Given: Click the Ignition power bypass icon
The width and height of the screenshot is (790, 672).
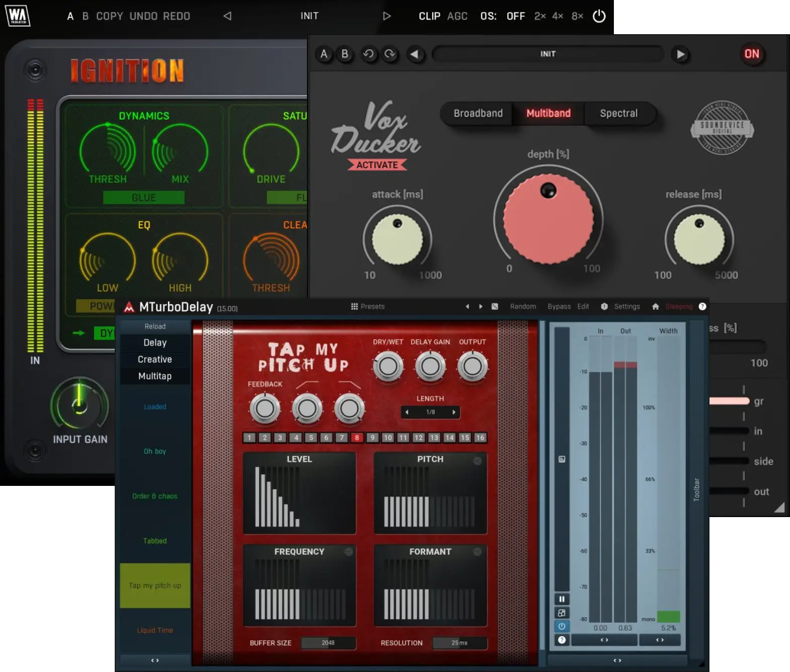Looking at the screenshot, I should [599, 16].
